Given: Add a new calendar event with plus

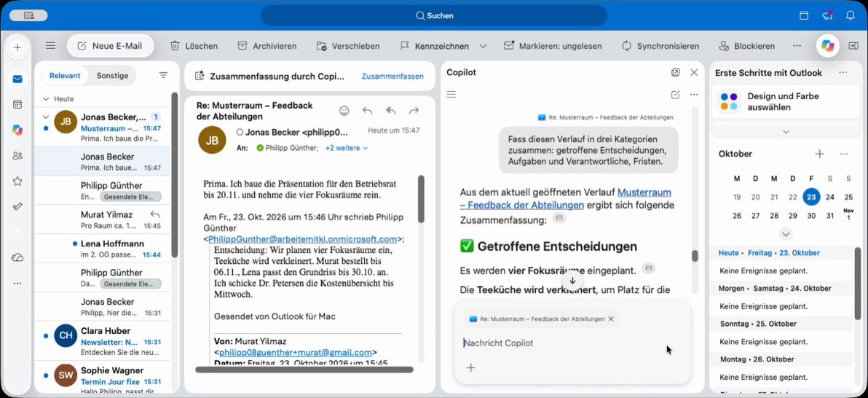Looking at the screenshot, I should [x=820, y=154].
